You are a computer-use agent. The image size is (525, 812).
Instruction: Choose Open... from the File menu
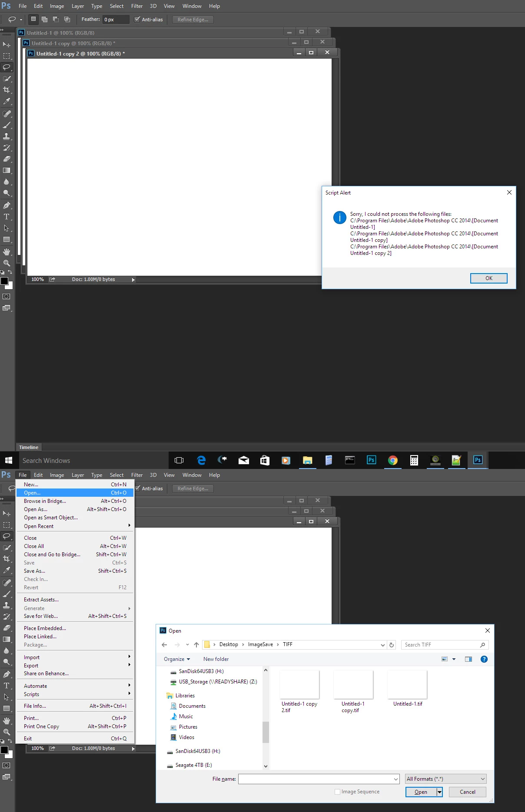coord(75,493)
